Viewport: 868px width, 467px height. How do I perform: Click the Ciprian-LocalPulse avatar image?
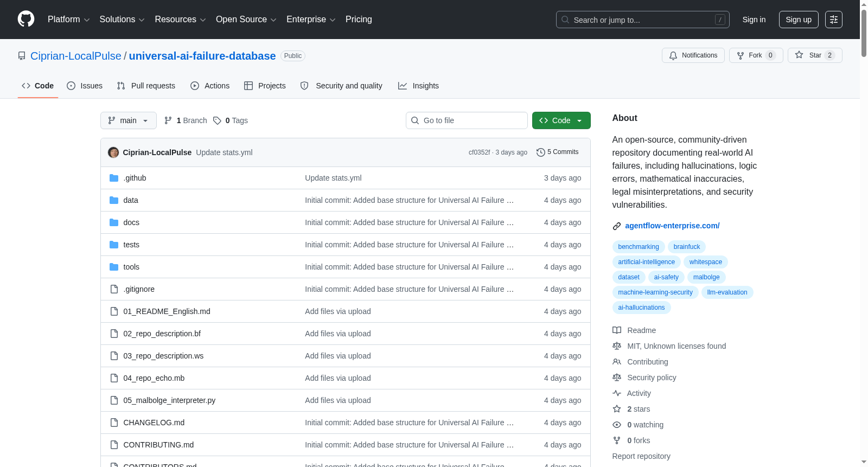[x=113, y=152]
